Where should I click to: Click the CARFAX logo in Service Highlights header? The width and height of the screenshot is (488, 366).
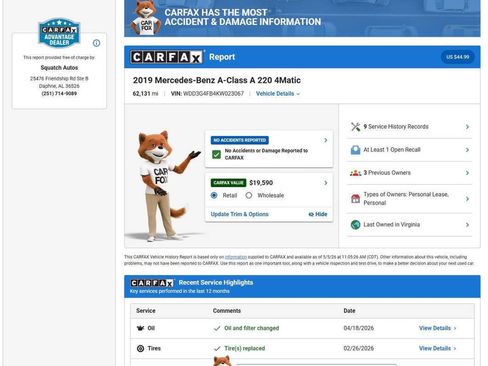[x=152, y=283]
